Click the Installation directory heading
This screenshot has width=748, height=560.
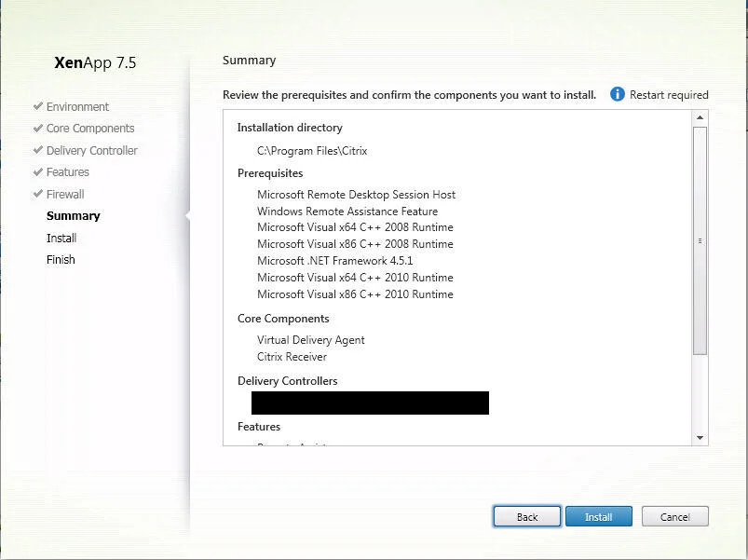290,128
